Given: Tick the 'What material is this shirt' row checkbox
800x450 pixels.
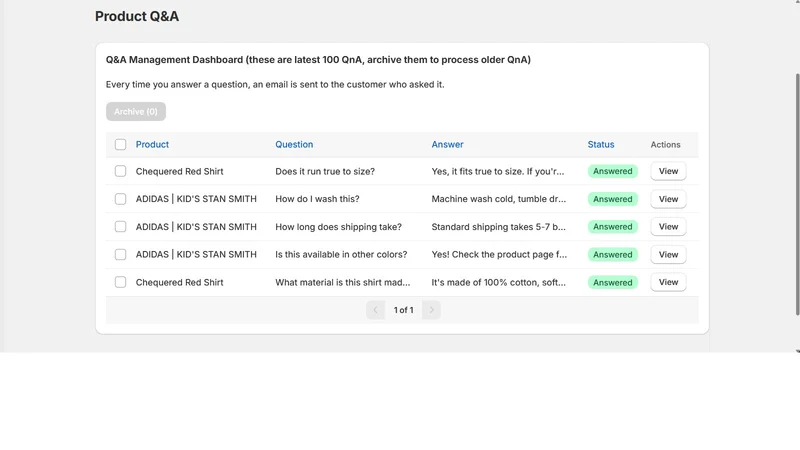Looking at the screenshot, I should coord(120,282).
